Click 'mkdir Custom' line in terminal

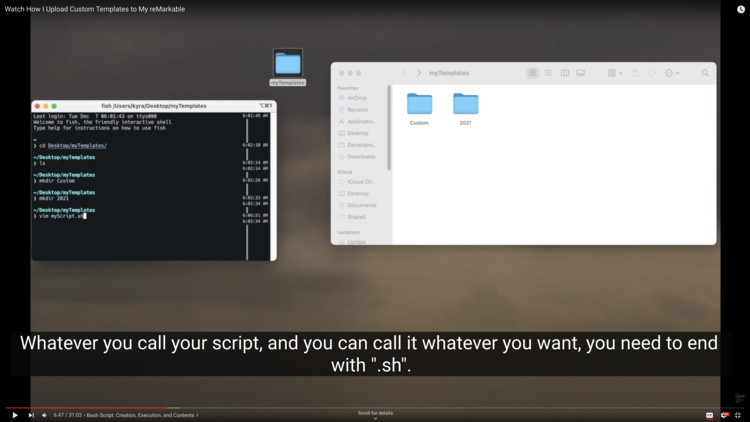[54, 181]
